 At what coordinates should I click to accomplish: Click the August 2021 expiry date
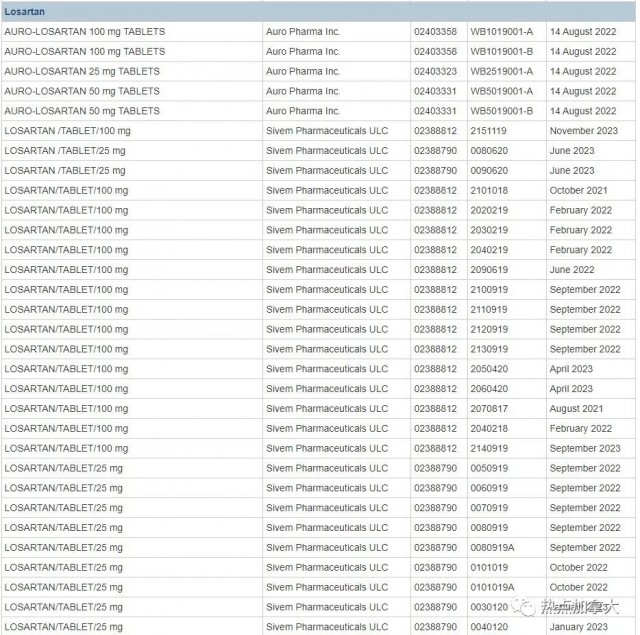click(x=576, y=409)
